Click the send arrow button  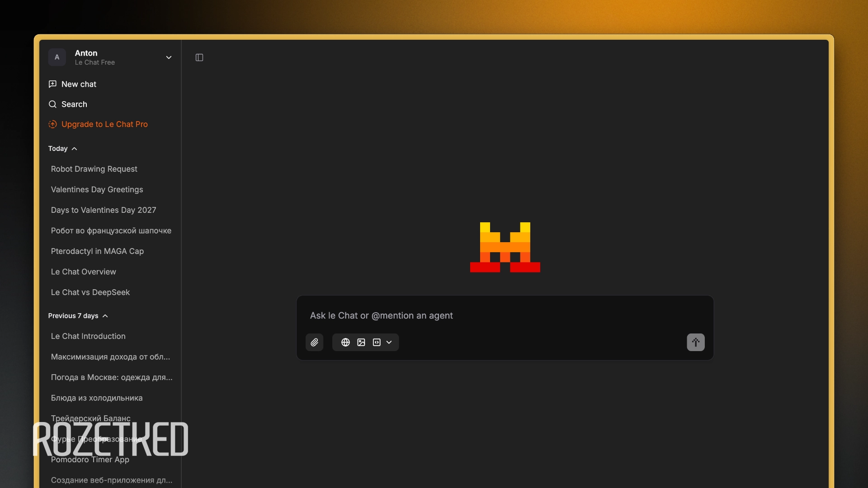[x=695, y=342]
